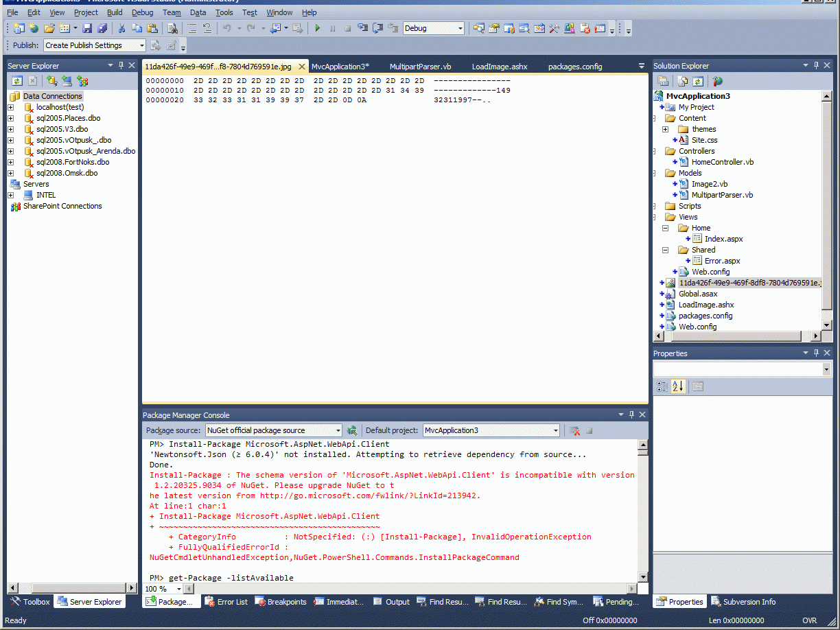The width and height of the screenshot is (840, 630).
Task: Close the 11da426f jpg document tab
Action: tap(302, 67)
